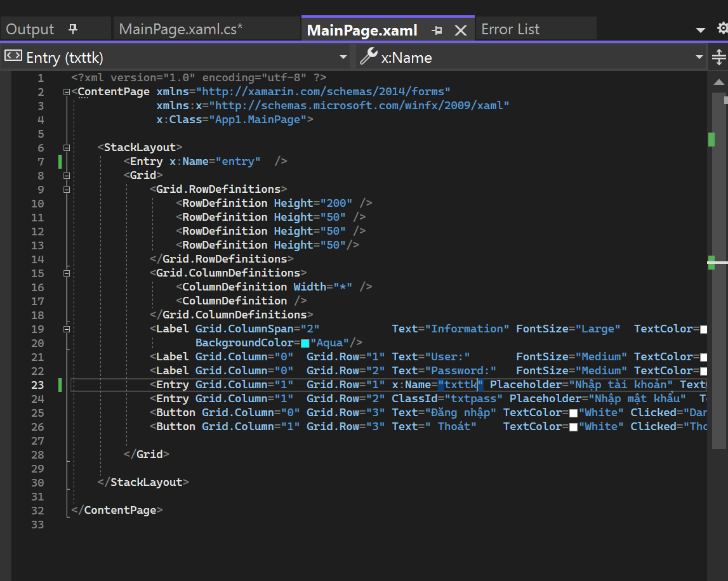Close the MainPage.xaml tab
The width and height of the screenshot is (728, 581).
[x=460, y=29]
